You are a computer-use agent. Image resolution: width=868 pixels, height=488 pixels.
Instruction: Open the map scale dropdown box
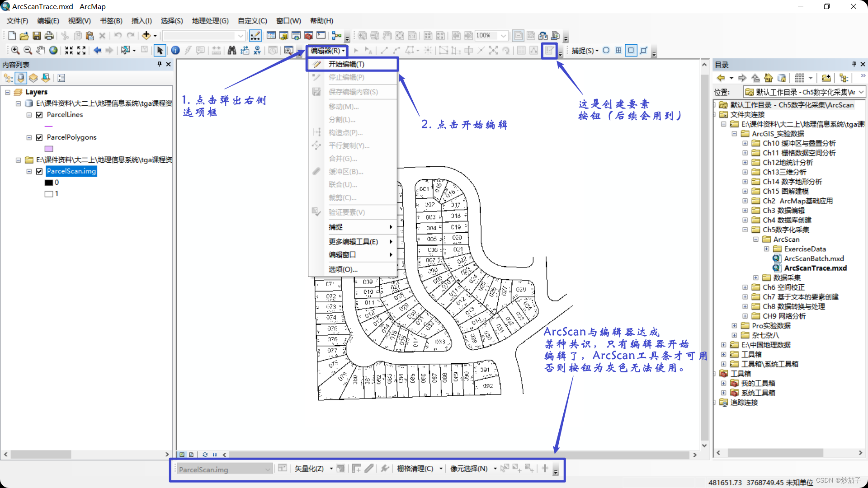click(x=204, y=36)
